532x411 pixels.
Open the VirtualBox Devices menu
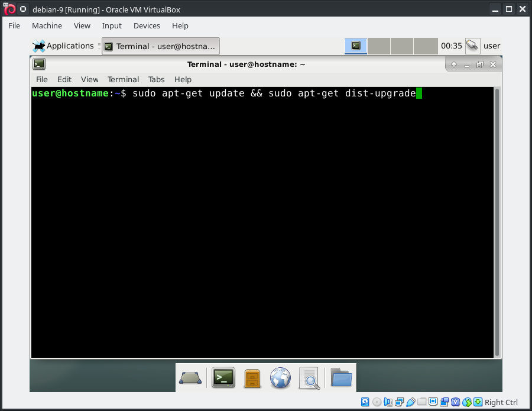click(147, 25)
